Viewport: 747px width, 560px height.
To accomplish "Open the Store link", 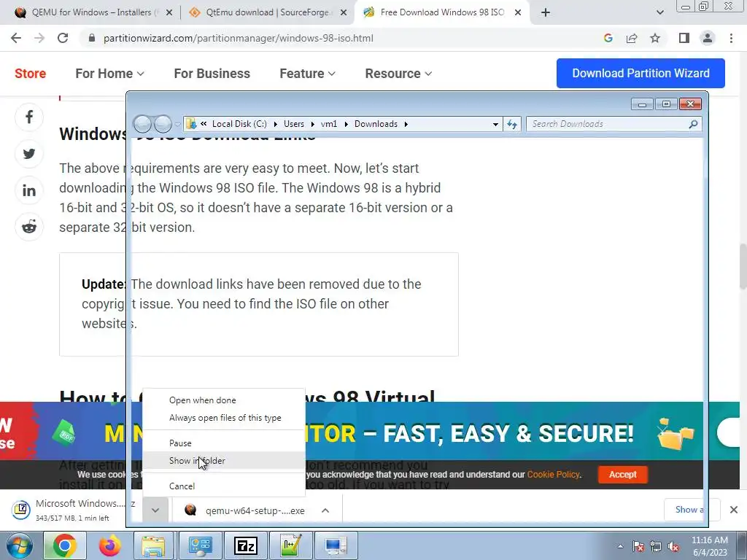I will [x=30, y=74].
